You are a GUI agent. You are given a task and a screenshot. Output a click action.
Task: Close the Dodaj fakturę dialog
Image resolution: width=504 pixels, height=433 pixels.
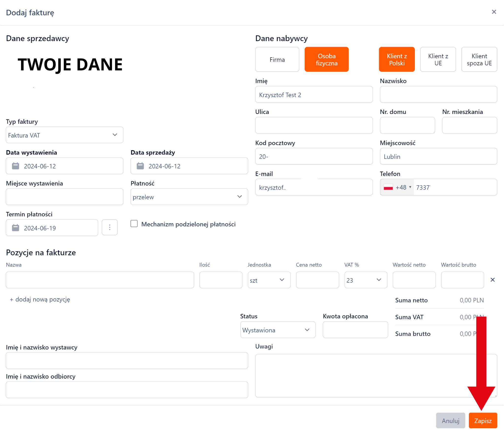(x=494, y=12)
